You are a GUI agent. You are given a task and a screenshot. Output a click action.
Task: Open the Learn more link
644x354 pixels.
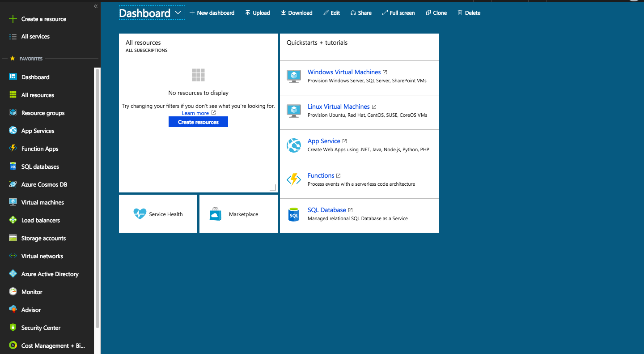click(195, 113)
